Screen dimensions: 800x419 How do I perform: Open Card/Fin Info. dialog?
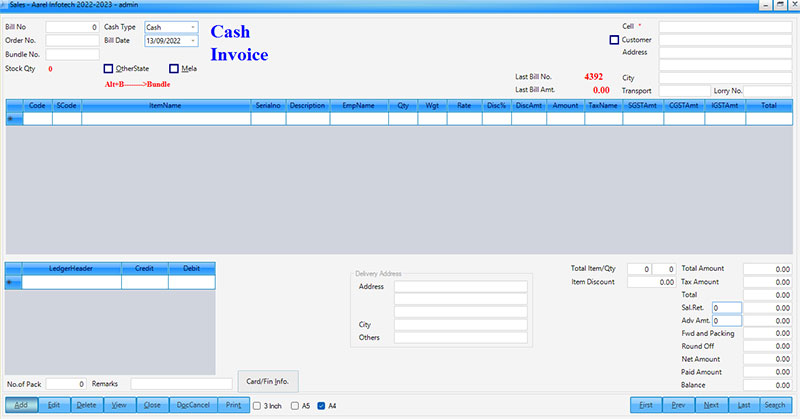267,380
